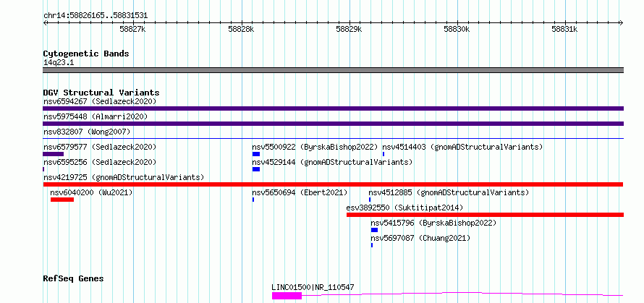Select the red esv3892550 variant bar
The width and height of the screenshot is (644, 303).
point(485,215)
